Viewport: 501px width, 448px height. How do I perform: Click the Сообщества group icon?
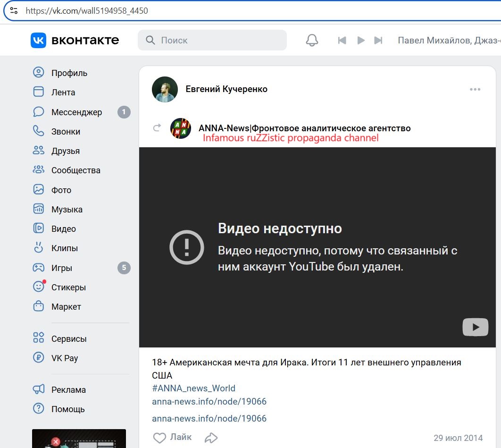click(x=39, y=170)
